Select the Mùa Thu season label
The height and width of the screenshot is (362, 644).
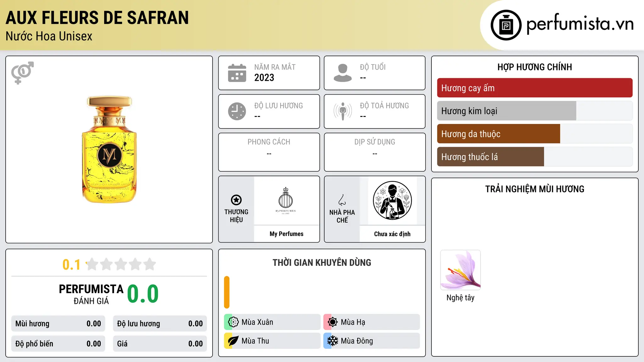(x=255, y=341)
